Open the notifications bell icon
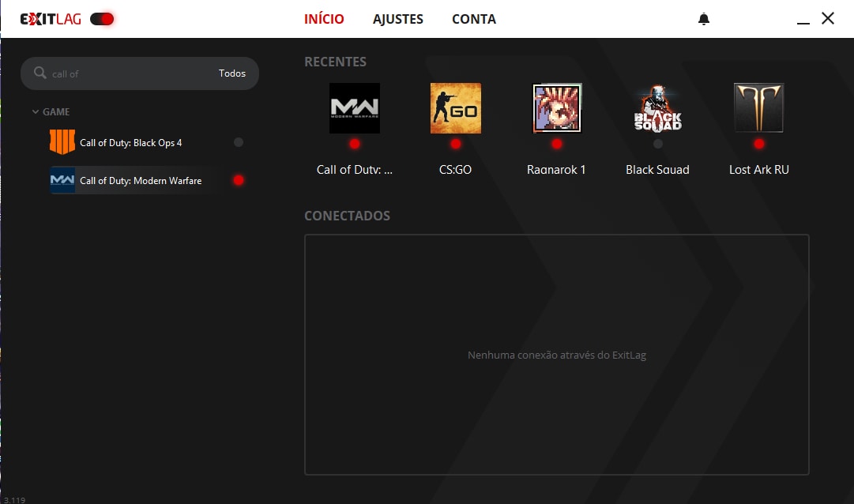This screenshot has height=504, width=854. (704, 19)
